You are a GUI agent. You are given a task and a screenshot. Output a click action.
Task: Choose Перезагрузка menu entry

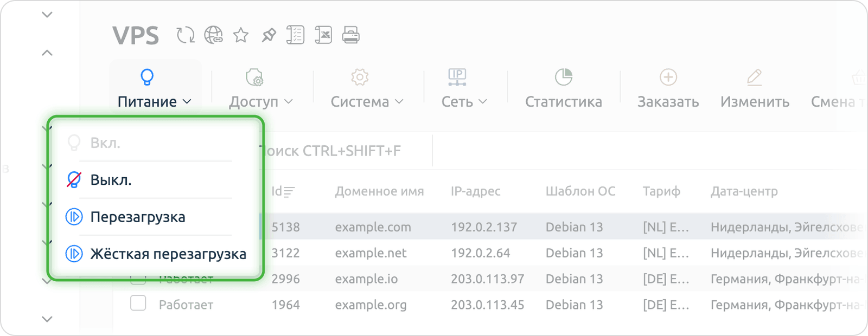155,217
